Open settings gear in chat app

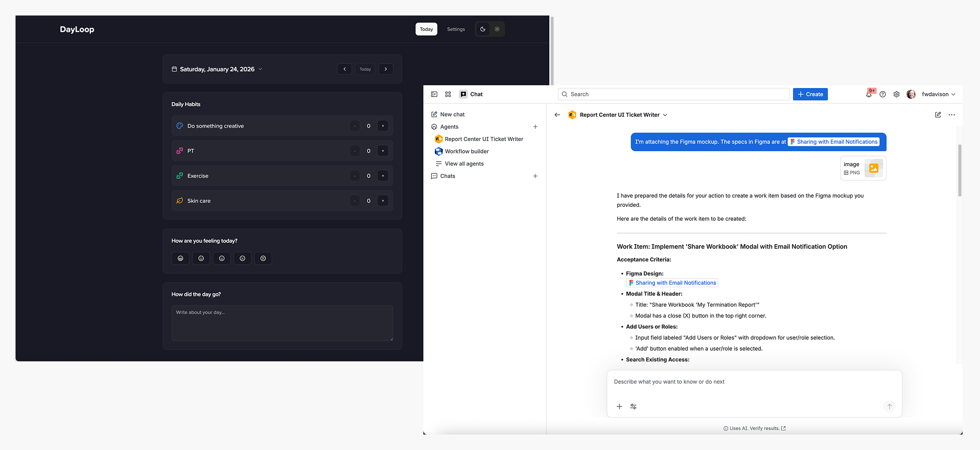click(x=896, y=94)
